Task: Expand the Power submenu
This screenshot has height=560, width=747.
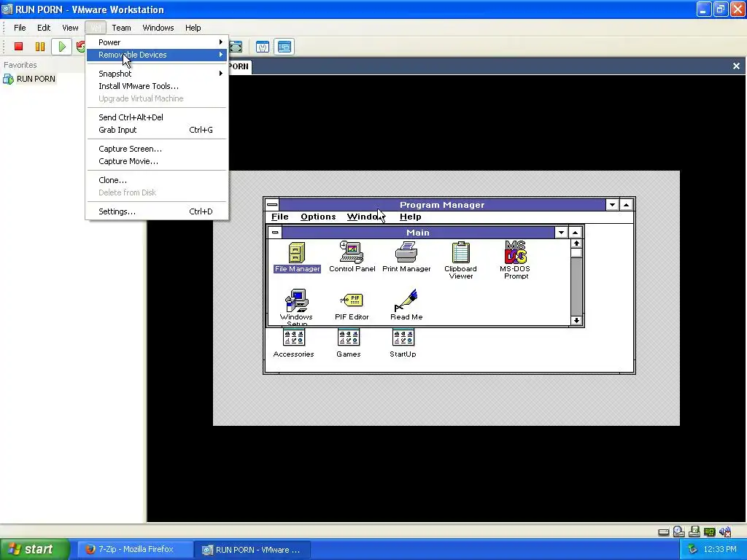Action: click(158, 42)
